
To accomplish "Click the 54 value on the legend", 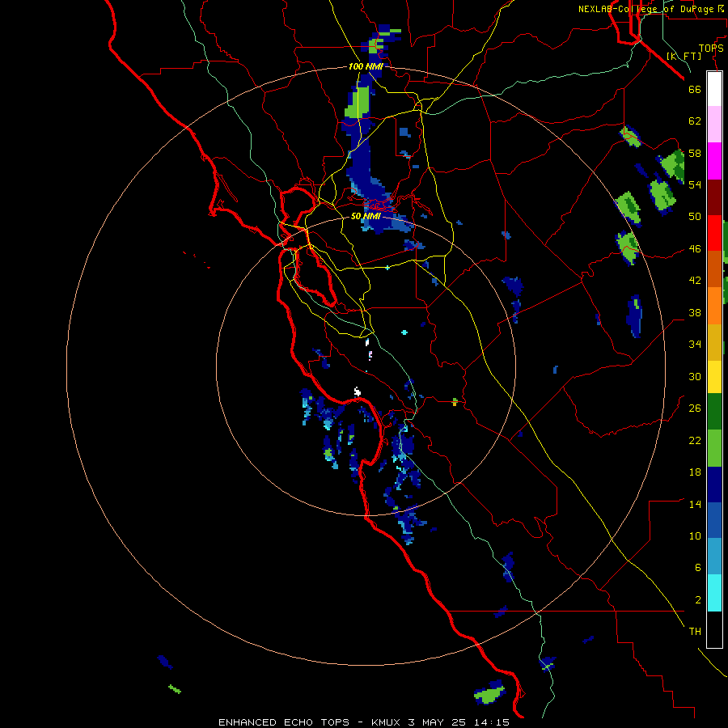I will coord(695,184).
